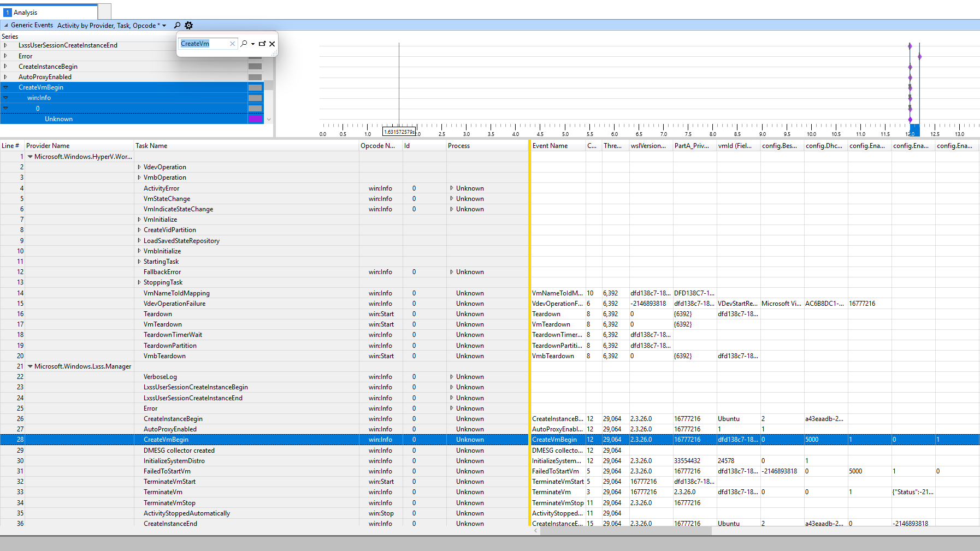The height and width of the screenshot is (551, 980).
Task: Select the FailedToStartVm row
Action: point(167,471)
